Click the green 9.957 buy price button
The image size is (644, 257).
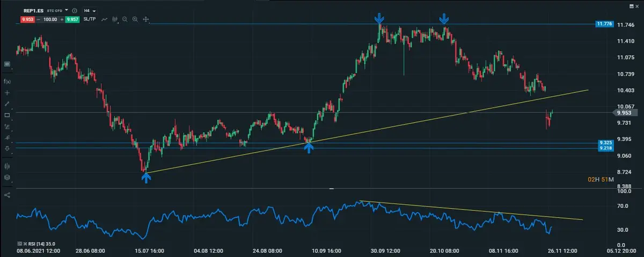[72, 19]
